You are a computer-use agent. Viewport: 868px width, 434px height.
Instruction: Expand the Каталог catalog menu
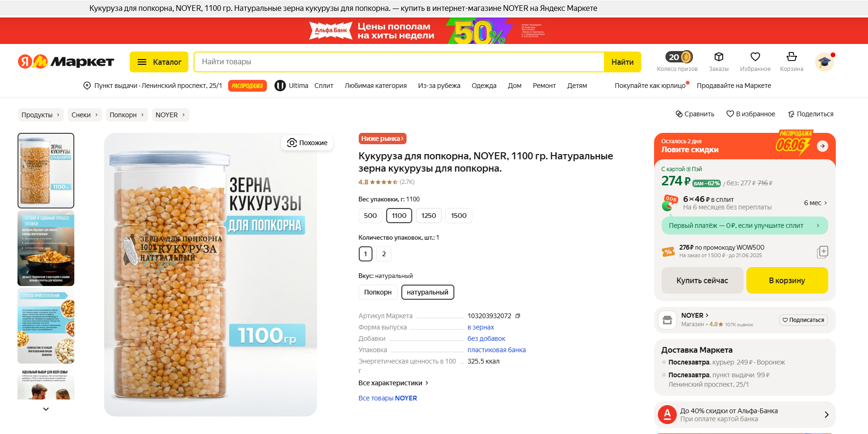[159, 62]
